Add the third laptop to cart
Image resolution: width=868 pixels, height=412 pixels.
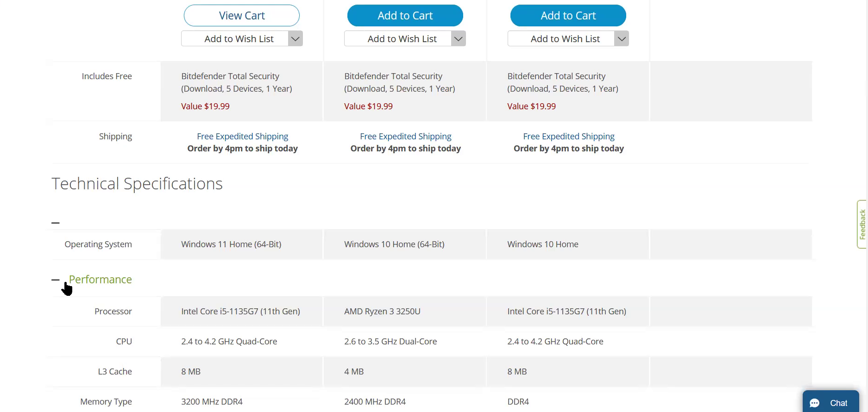568,16
